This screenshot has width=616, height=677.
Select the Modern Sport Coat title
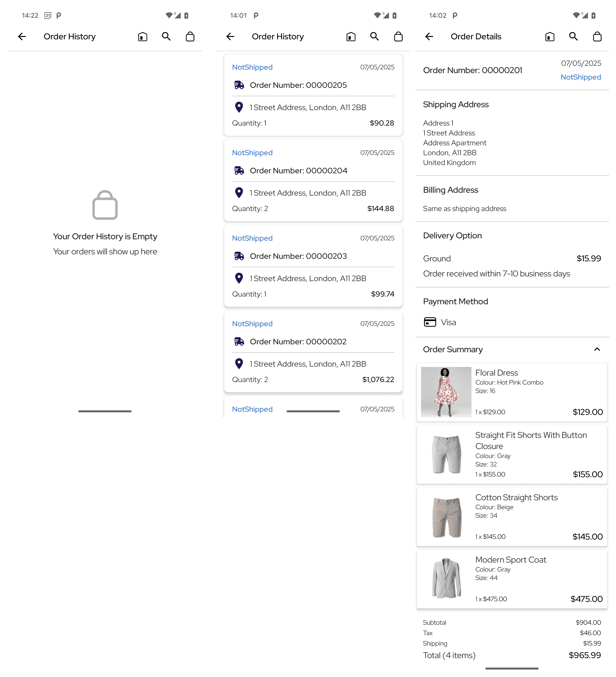click(x=511, y=560)
